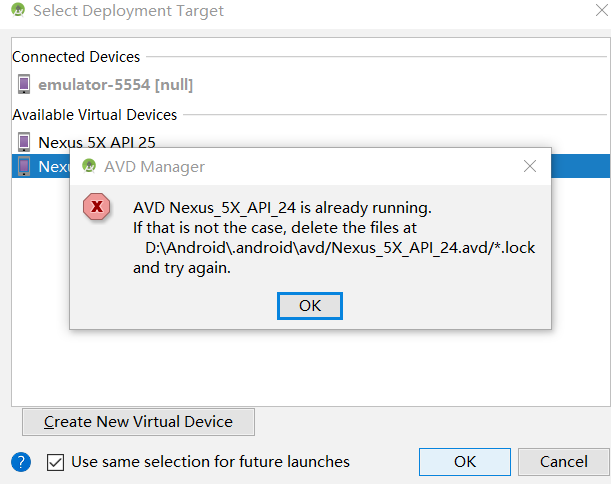The image size is (611, 484).
Task: Click the Android Studio logo in Select Deployment Target title
Action: [18, 11]
